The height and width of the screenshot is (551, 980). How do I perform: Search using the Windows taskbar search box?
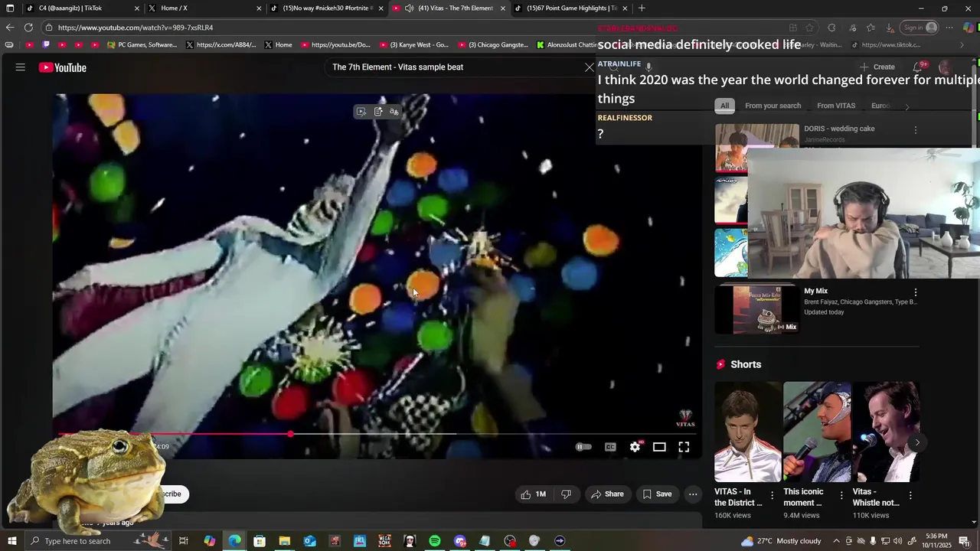[x=97, y=541]
